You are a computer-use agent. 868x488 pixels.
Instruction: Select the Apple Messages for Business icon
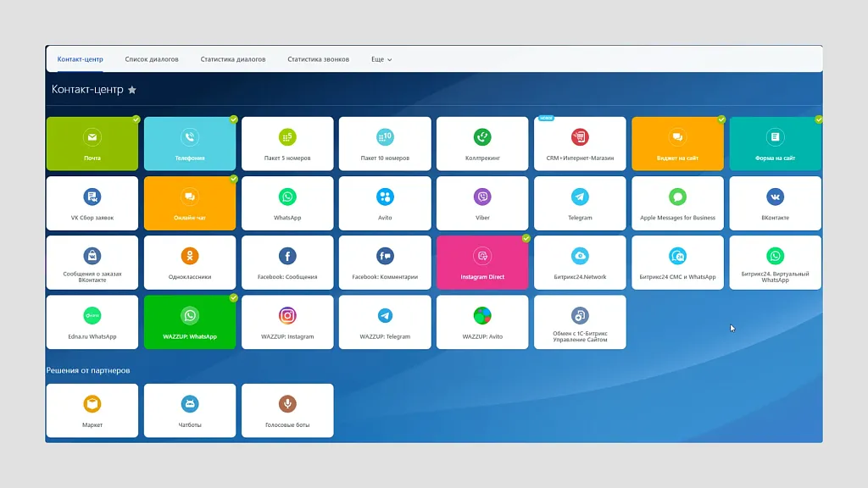[677, 197]
